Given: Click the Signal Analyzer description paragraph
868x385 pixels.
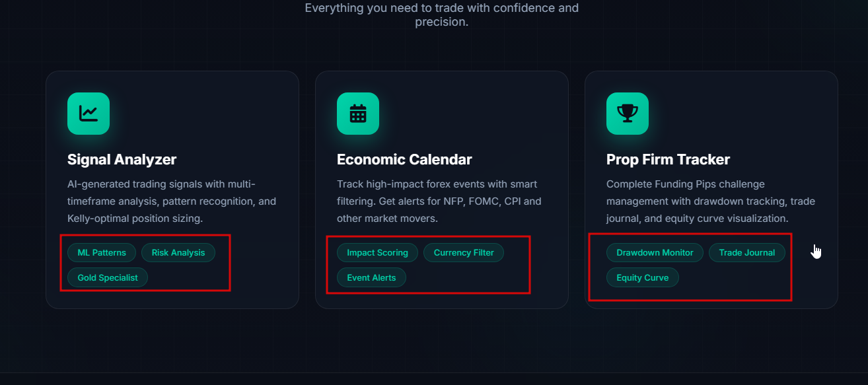Looking at the screenshot, I should (172, 201).
